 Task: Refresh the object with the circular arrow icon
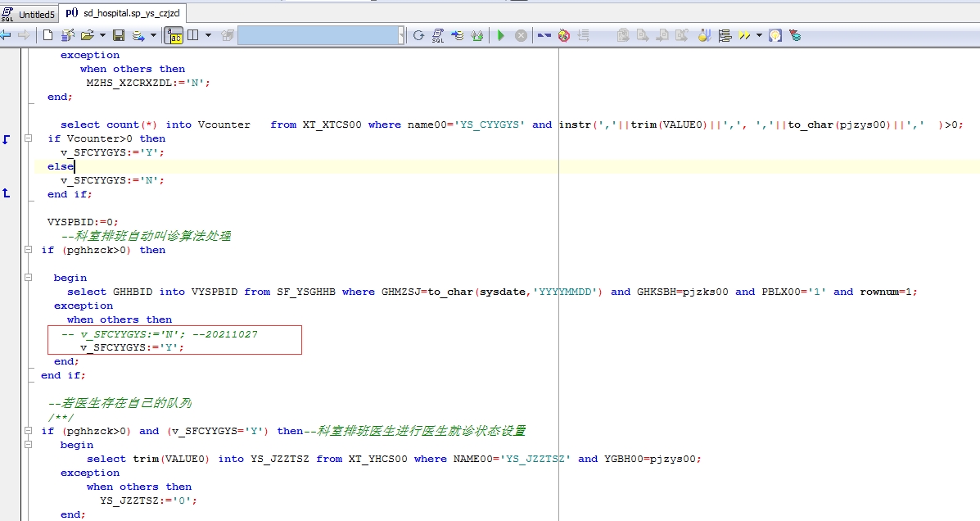click(x=418, y=36)
